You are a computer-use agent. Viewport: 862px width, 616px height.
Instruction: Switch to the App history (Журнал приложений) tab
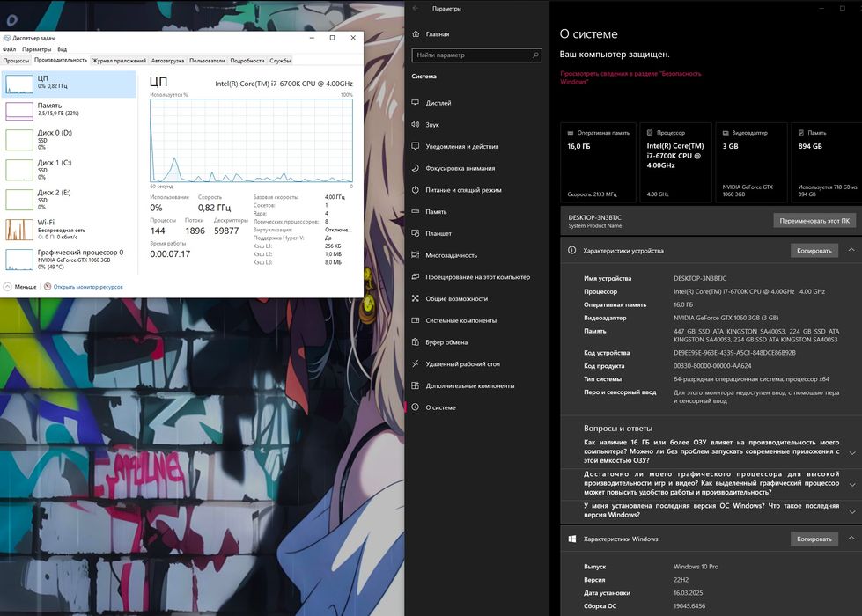point(119,61)
